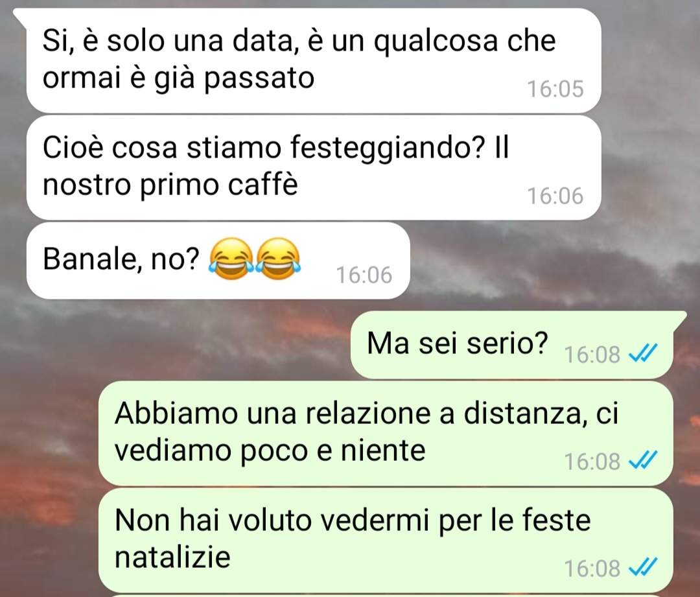The width and height of the screenshot is (700, 597).
Task: Tap the 16:06 timestamp on 'nostro primo caffè' message
Action: (555, 196)
